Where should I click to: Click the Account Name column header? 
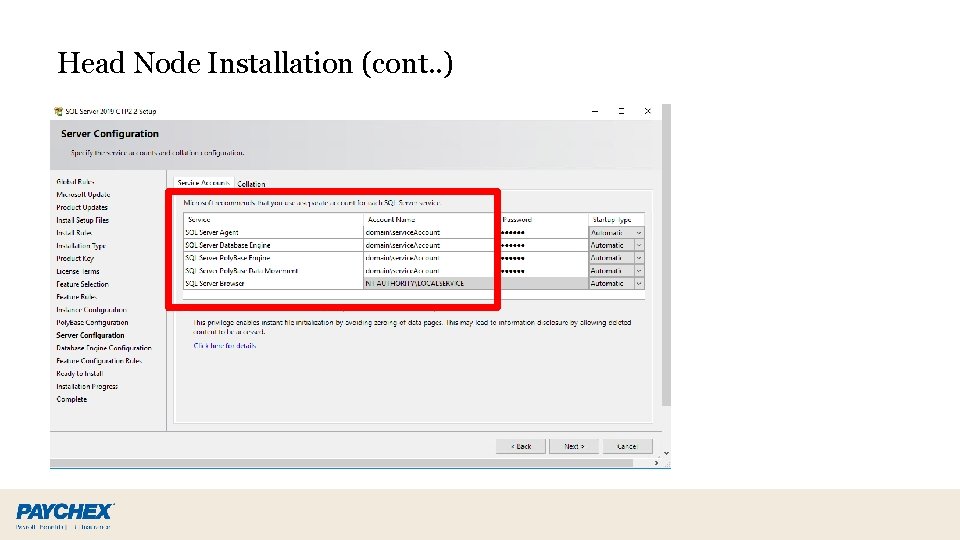pyautogui.click(x=429, y=219)
